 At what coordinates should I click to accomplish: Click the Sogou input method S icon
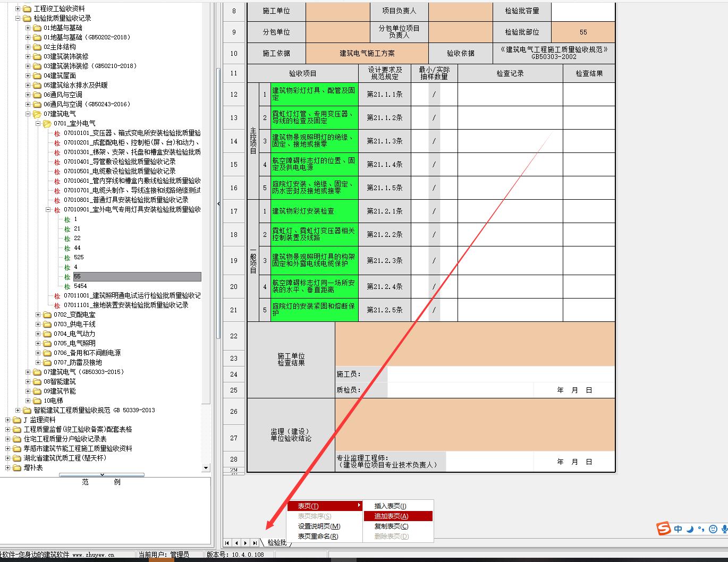click(663, 529)
